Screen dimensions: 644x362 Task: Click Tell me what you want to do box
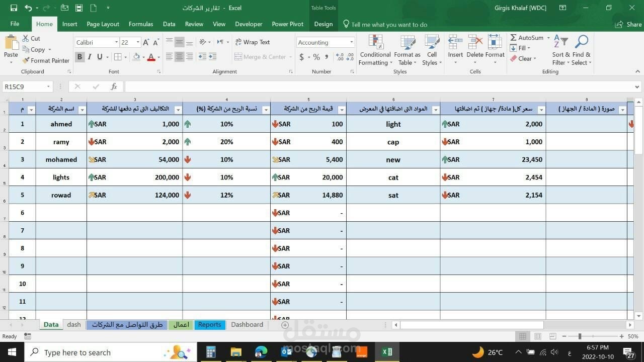tap(385, 24)
